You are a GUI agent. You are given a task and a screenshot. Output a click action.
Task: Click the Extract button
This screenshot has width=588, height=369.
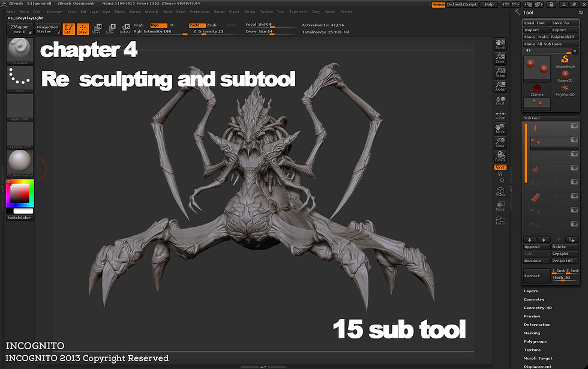coord(536,275)
